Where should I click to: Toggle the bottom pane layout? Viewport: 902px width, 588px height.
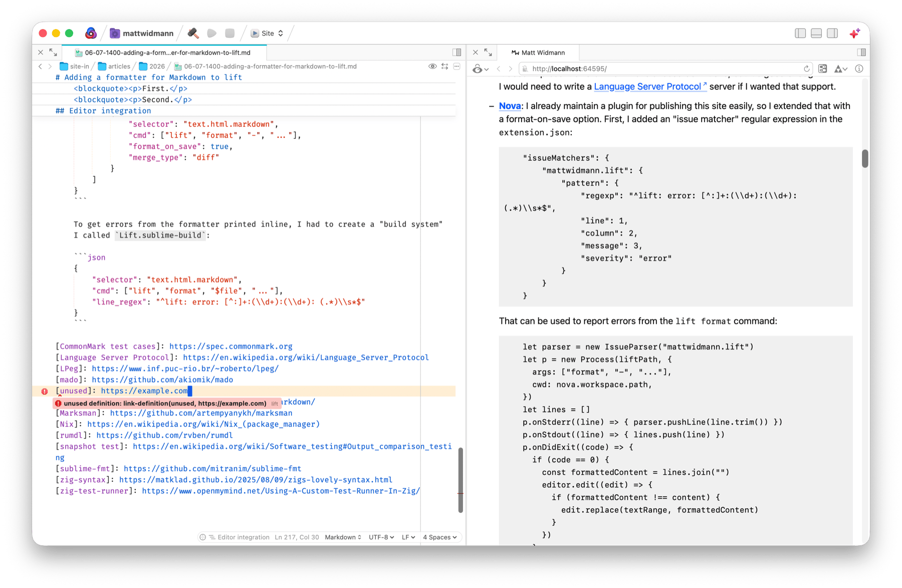(x=816, y=33)
